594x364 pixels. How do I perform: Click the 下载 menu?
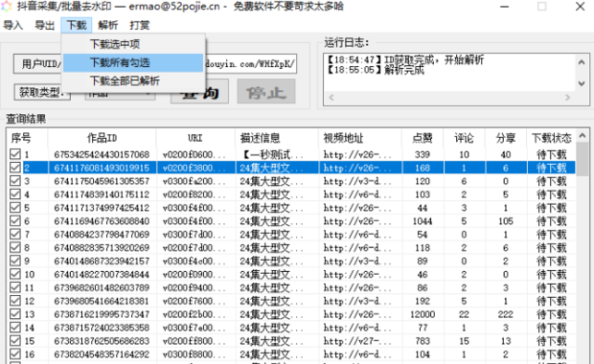(77, 25)
